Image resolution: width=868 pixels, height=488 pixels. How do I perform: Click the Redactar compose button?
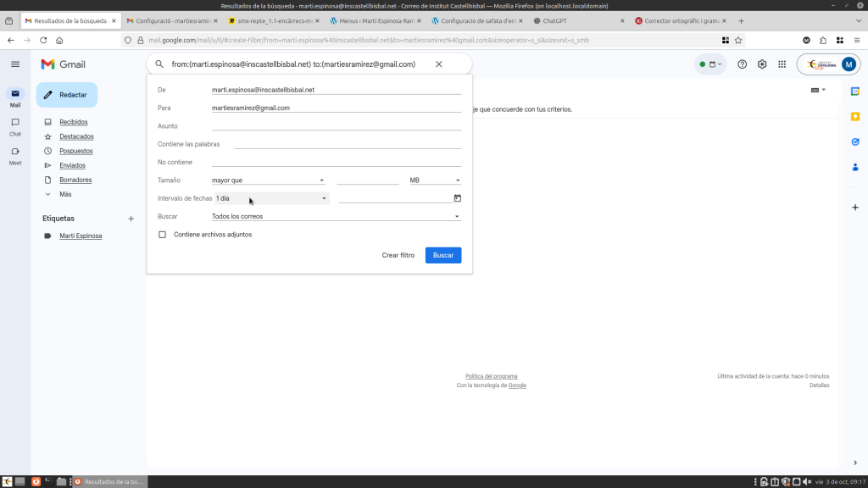(67, 95)
